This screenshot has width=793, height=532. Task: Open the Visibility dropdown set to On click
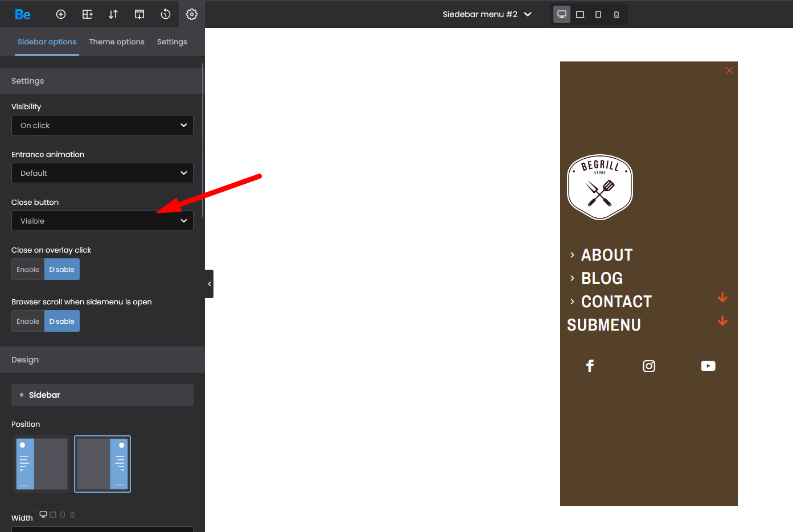click(x=102, y=125)
